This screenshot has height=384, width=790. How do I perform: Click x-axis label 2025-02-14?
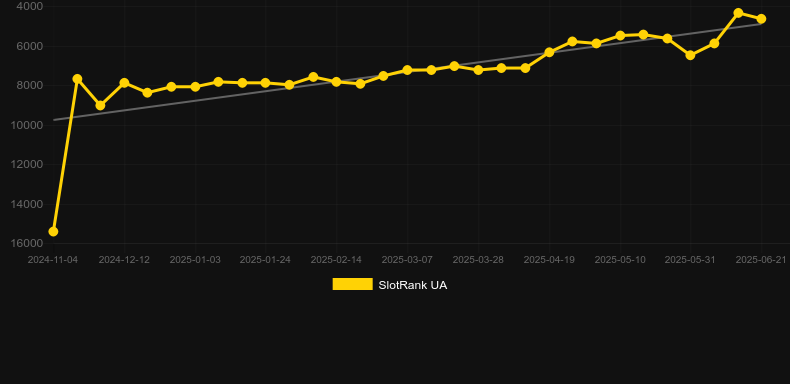click(x=337, y=260)
